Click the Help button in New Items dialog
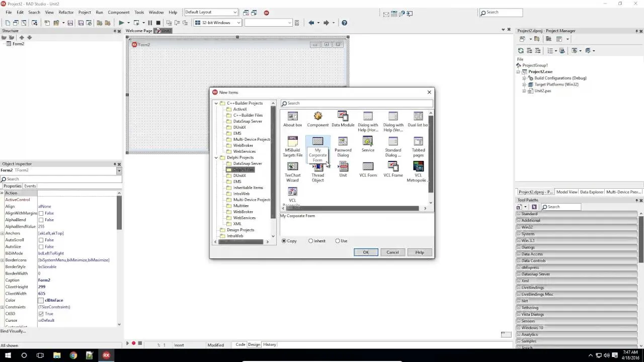 420,252
